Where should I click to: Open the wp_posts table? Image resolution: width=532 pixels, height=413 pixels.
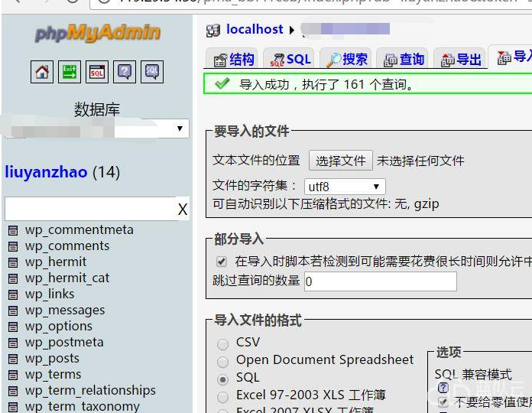pos(52,359)
